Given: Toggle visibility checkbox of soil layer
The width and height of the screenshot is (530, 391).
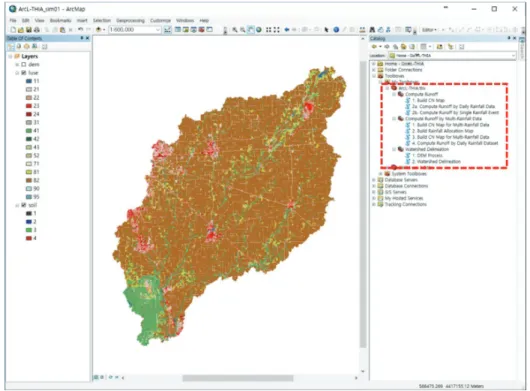Looking at the screenshot, I should [x=24, y=205].
